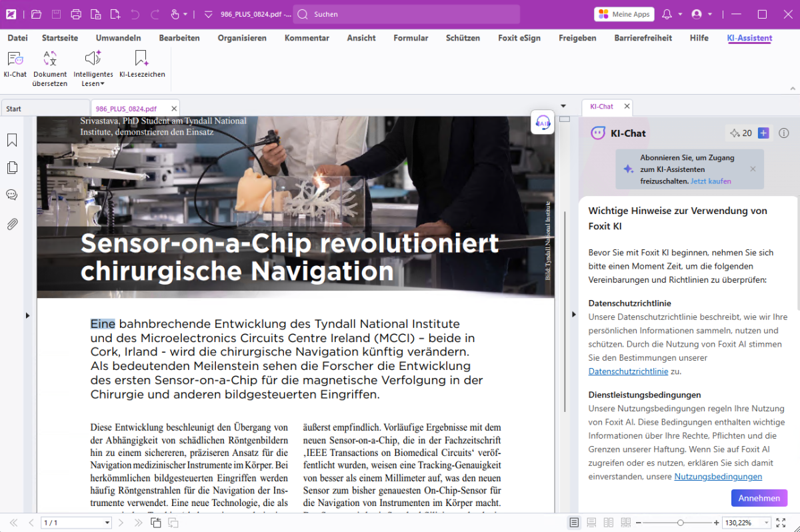Screen dimensions: 800x532
Task: Switch to the Start document tab
Action: pos(44,108)
